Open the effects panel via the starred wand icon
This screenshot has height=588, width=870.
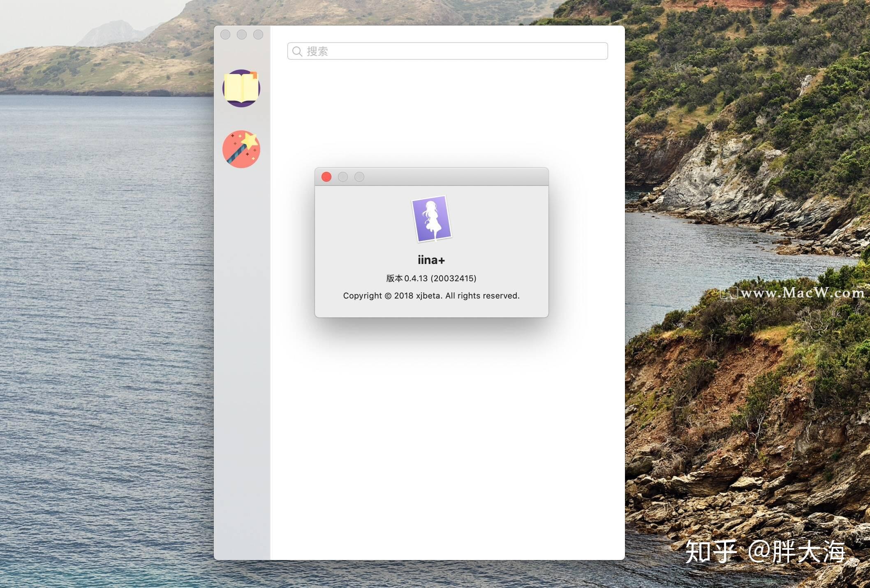(242, 149)
